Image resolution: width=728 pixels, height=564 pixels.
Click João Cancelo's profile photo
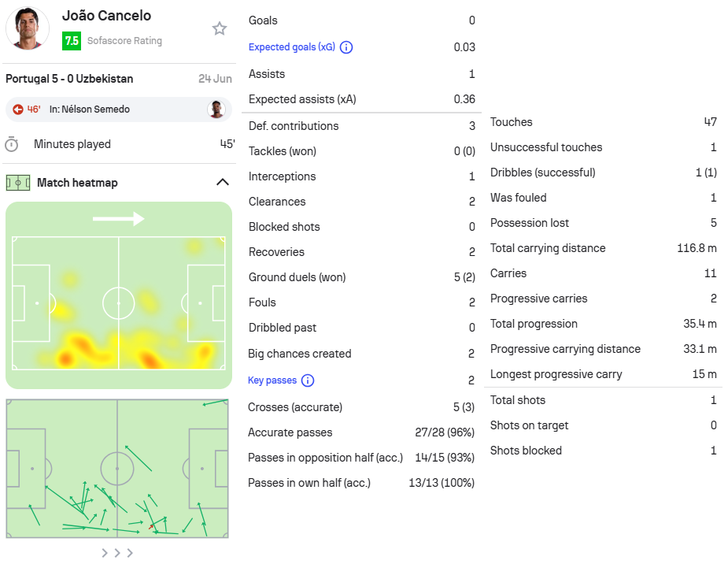tap(28, 28)
